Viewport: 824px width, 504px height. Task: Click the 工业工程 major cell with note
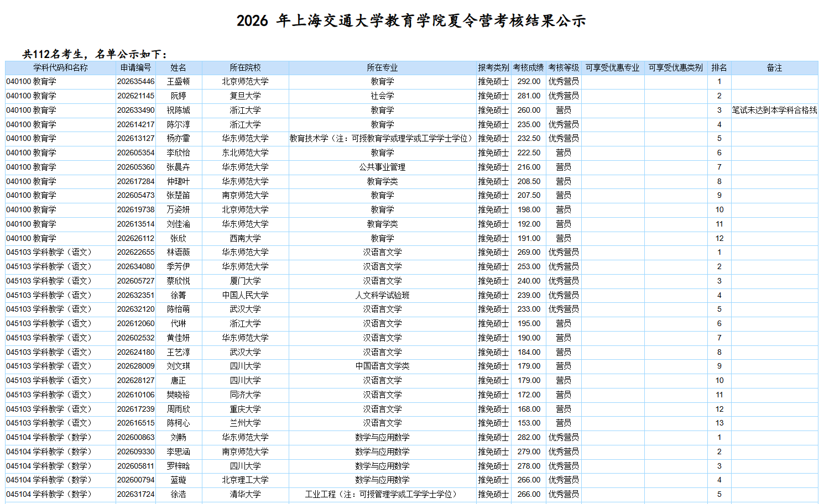(382, 494)
